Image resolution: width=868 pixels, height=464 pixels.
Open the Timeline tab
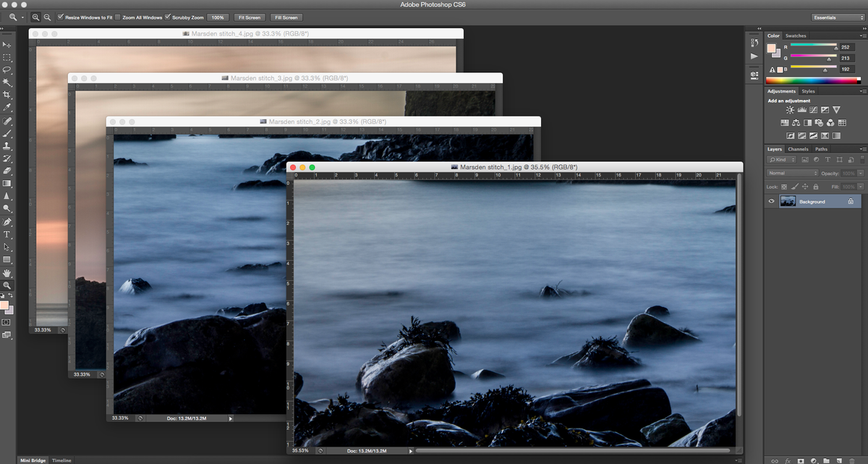pos(61,460)
